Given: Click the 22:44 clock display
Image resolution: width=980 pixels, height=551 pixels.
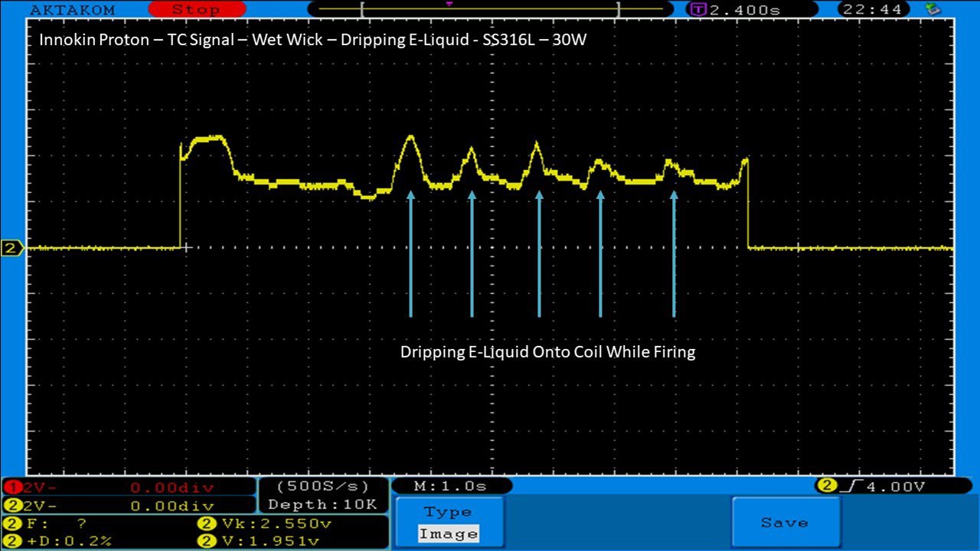Looking at the screenshot, I should click(873, 10).
